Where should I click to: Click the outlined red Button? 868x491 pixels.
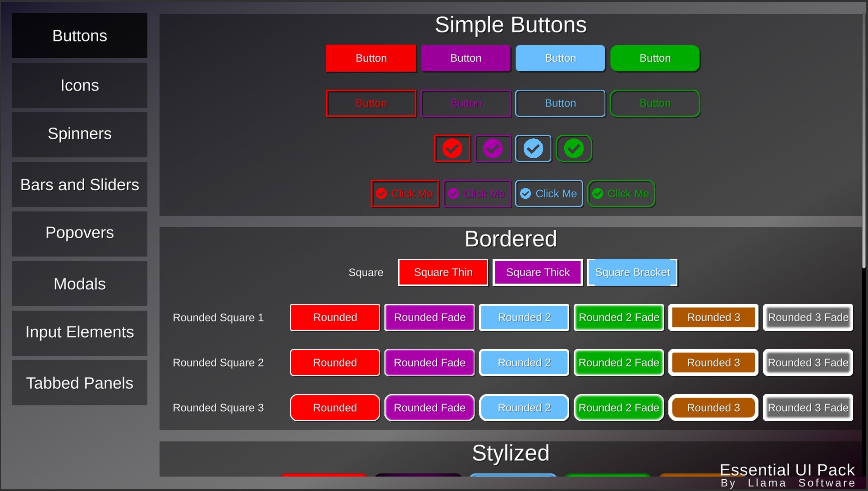point(371,103)
